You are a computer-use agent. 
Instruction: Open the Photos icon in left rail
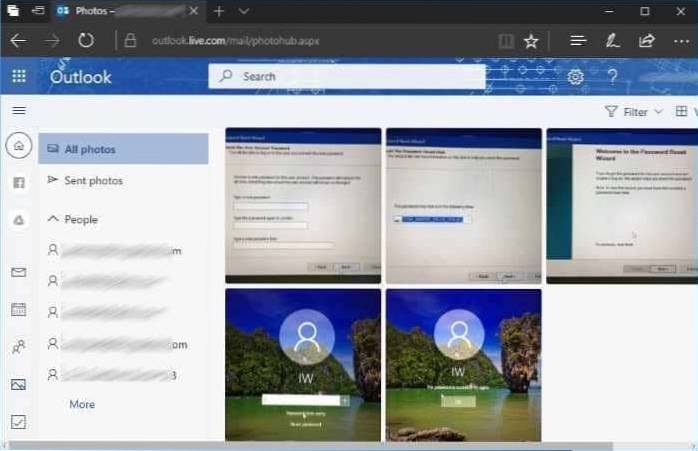point(18,384)
